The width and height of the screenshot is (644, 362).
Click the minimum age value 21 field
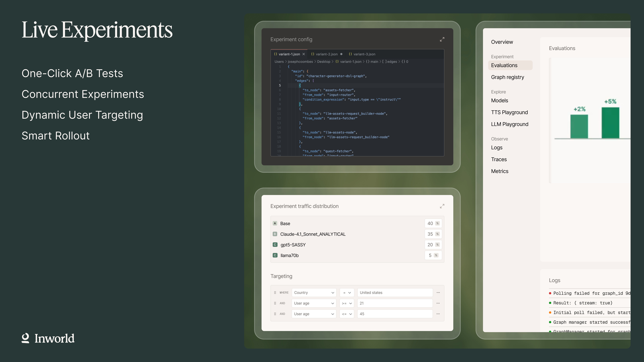(395, 303)
